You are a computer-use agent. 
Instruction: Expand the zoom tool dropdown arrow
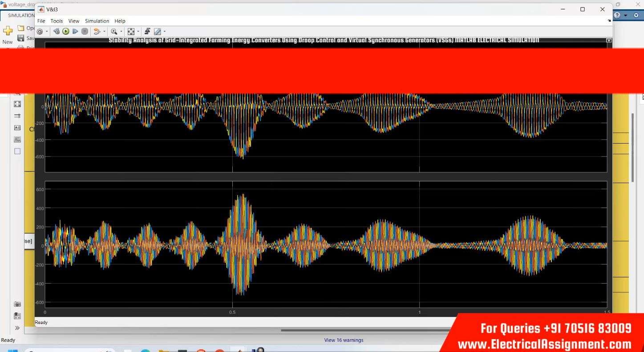pos(121,32)
